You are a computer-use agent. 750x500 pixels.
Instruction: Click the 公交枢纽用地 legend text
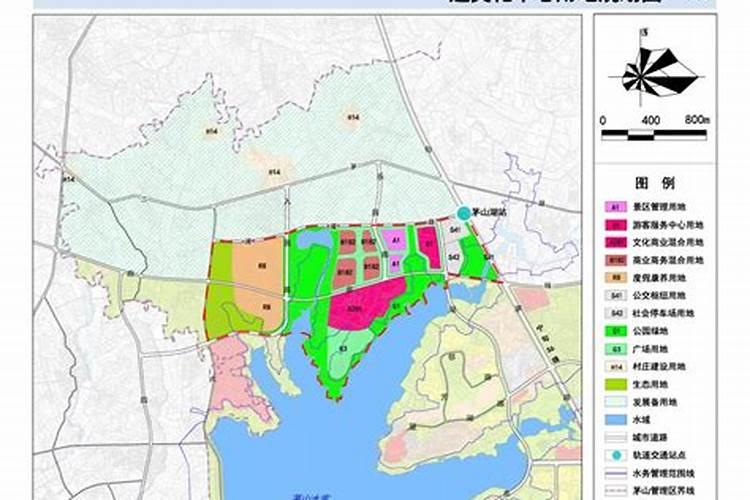(x=659, y=295)
